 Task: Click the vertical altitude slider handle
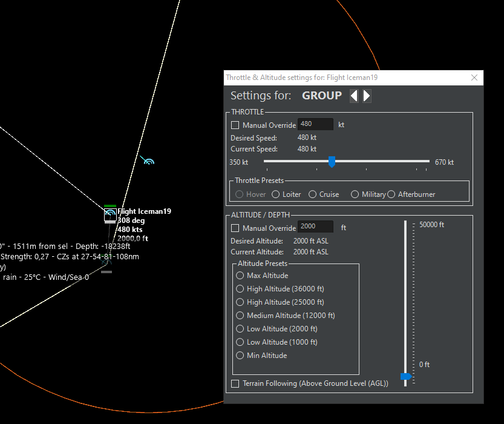pos(406,377)
